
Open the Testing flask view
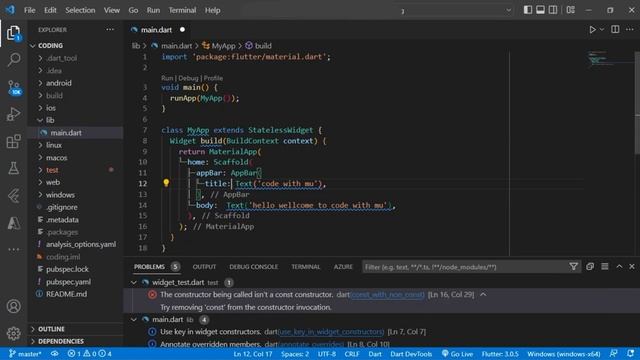(x=13, y=168)
